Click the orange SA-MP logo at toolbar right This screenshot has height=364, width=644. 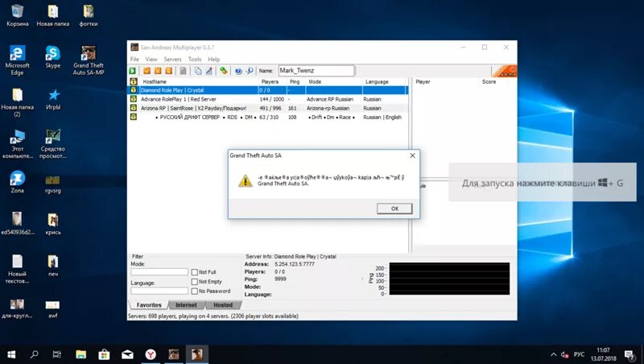click(505, 71)
